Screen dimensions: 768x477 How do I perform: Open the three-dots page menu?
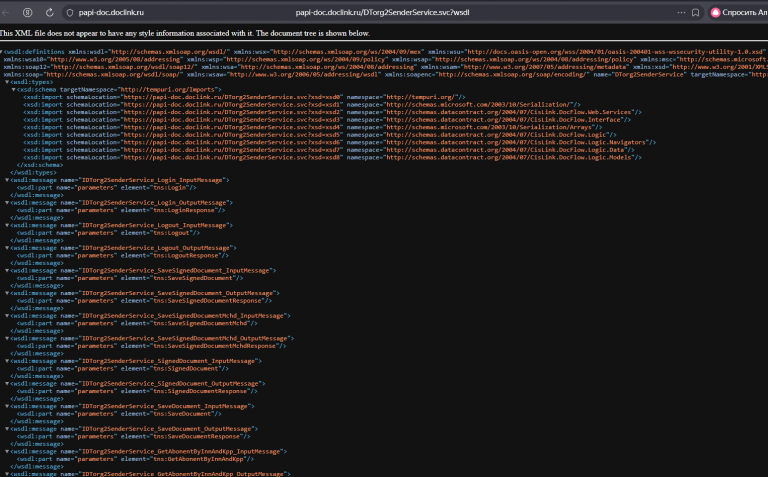(x=681, y=13)
